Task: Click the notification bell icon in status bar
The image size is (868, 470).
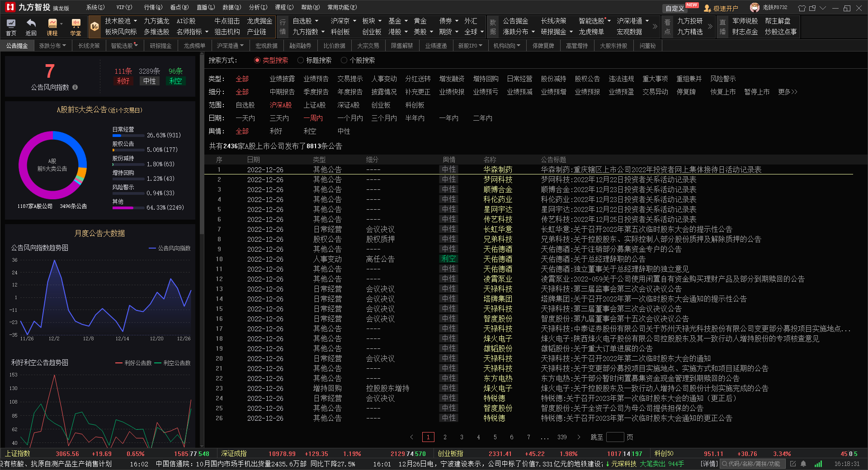Action: pyautogui.click(x=803, y=464)
